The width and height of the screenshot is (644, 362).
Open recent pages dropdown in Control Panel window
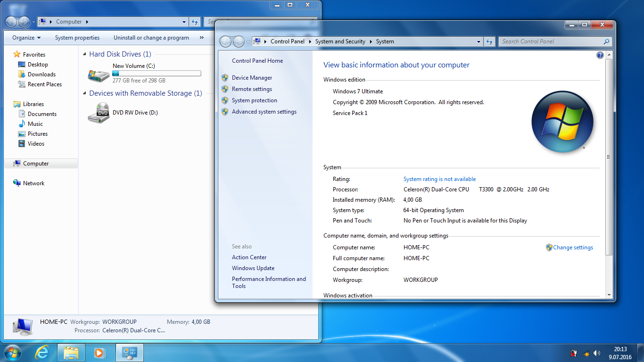[x=248, y=41]
